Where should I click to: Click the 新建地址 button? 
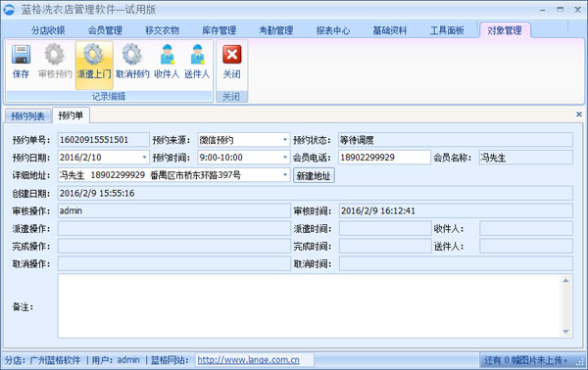pyautogui.click(x=314, y=175)
